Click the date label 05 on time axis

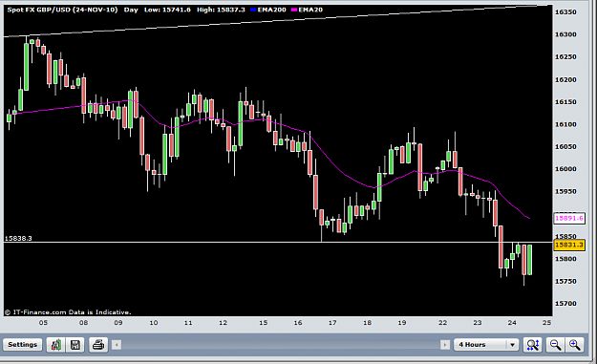pyautogui.click(x=43, y=323)
